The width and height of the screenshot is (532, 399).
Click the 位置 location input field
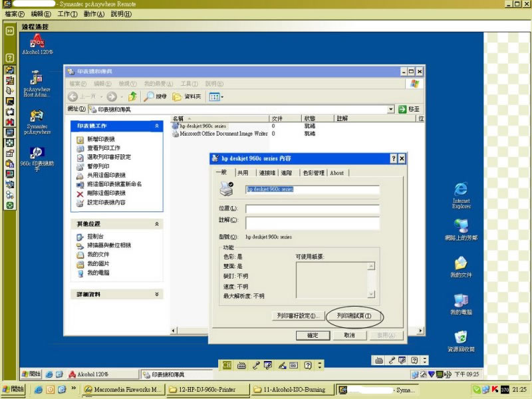(312, 209)
